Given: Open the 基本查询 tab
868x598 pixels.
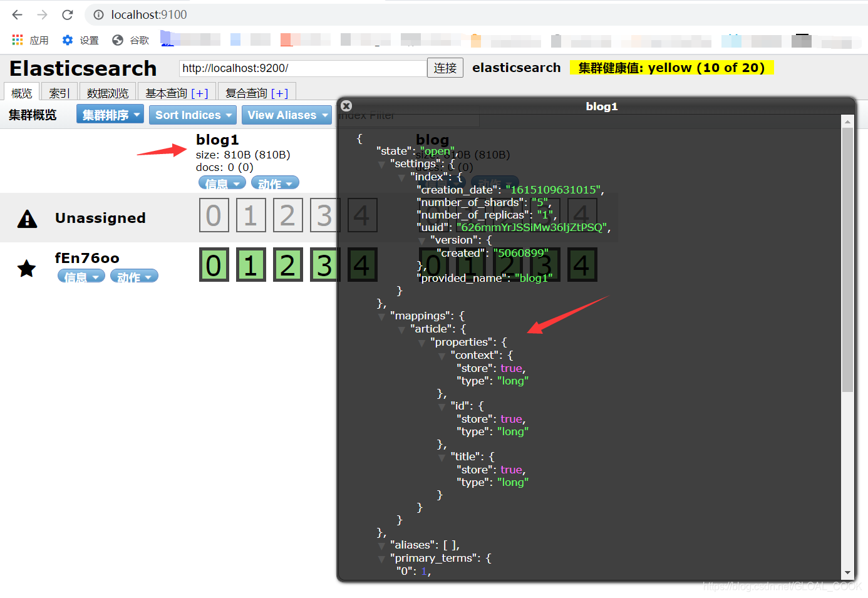Looking at the screenshot, I should 177,93.
